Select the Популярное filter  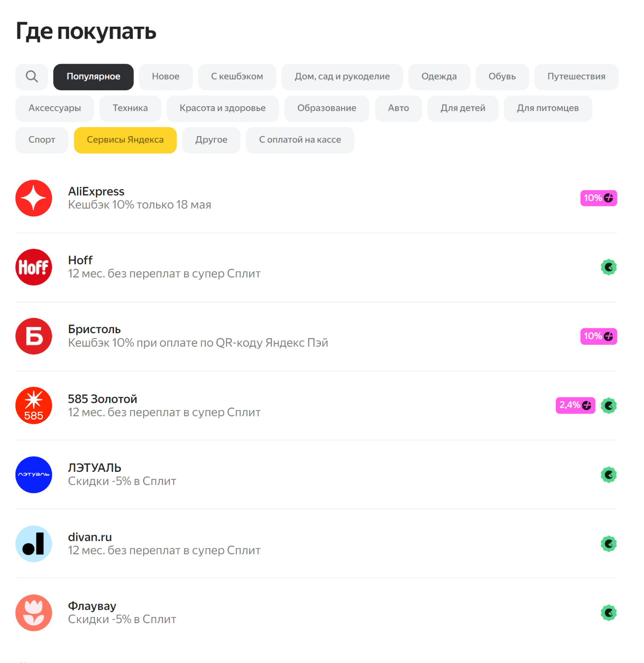[x=93, y=77]
